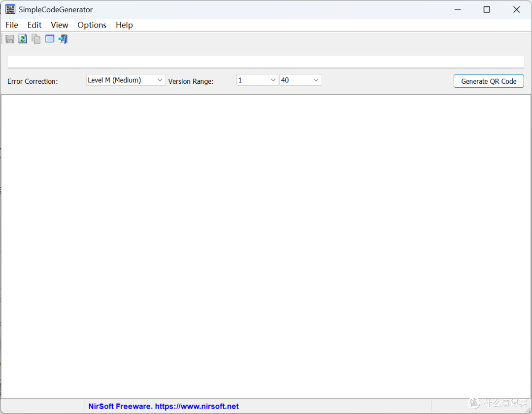
Task: Maximize the SimpleCodeGenerator window
Action: pos(487,9)
